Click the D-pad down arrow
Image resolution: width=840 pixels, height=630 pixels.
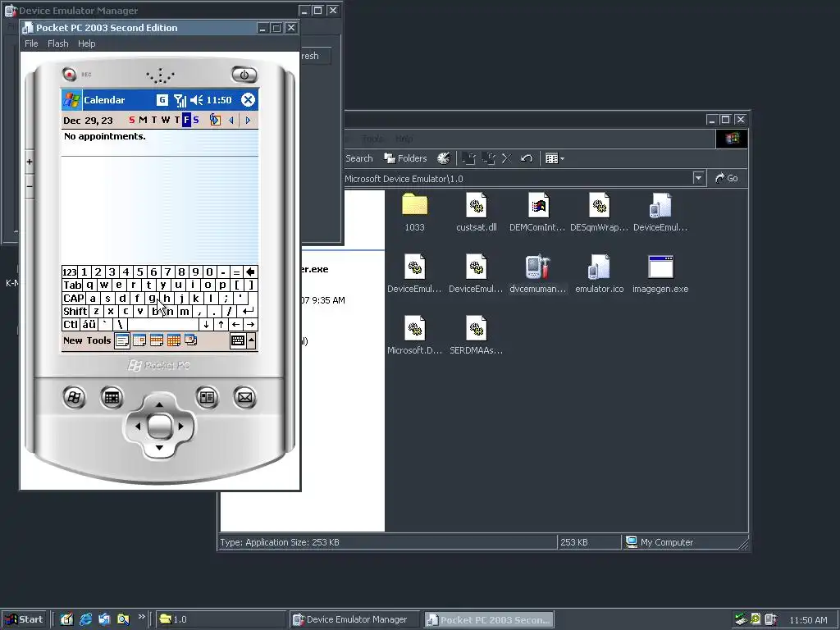[159, 448]
